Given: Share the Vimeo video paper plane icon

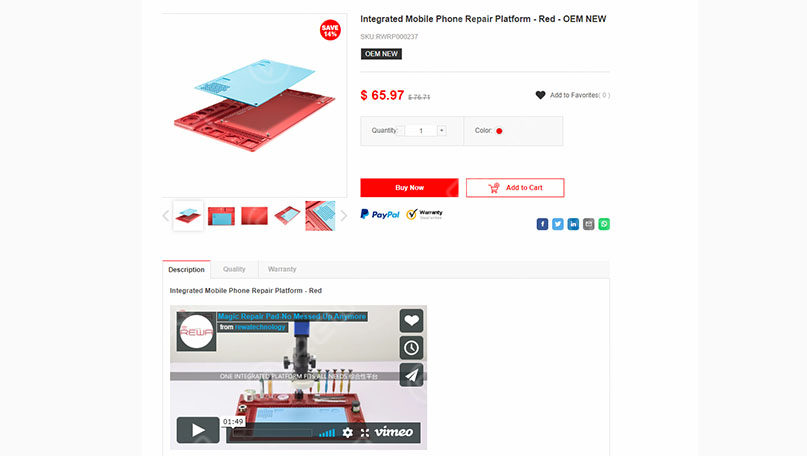Looking at the screenshot, I should pyautogui.click(x=411, y=375).
